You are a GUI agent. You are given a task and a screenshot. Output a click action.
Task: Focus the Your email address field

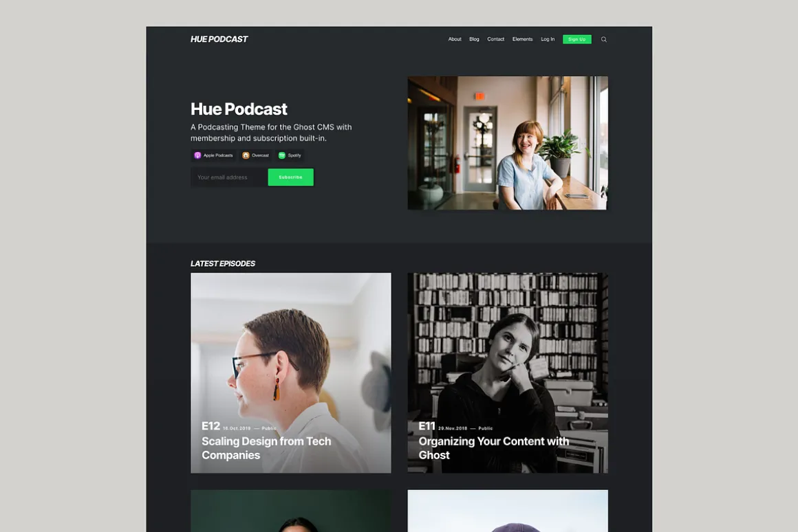(x=229, y=177)
